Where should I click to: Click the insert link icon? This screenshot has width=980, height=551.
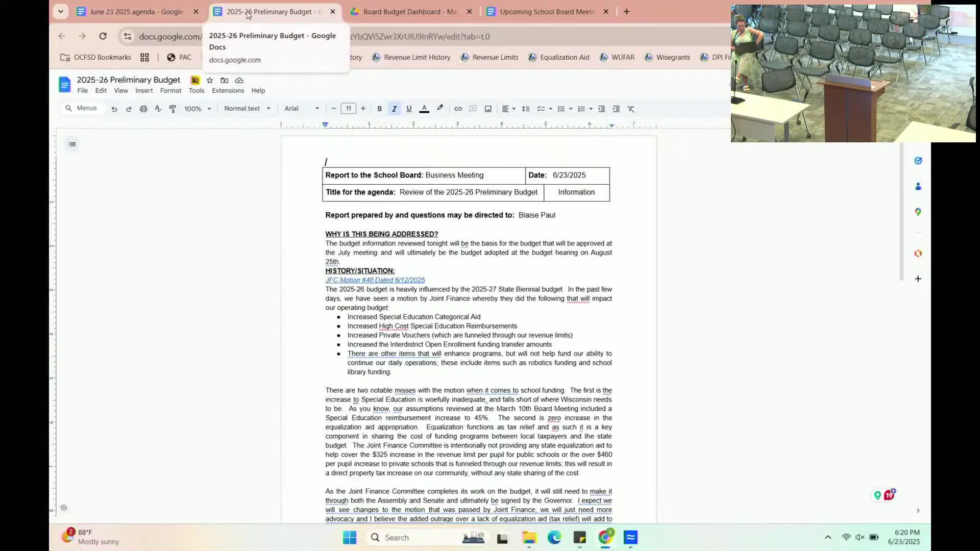[458, 109]
